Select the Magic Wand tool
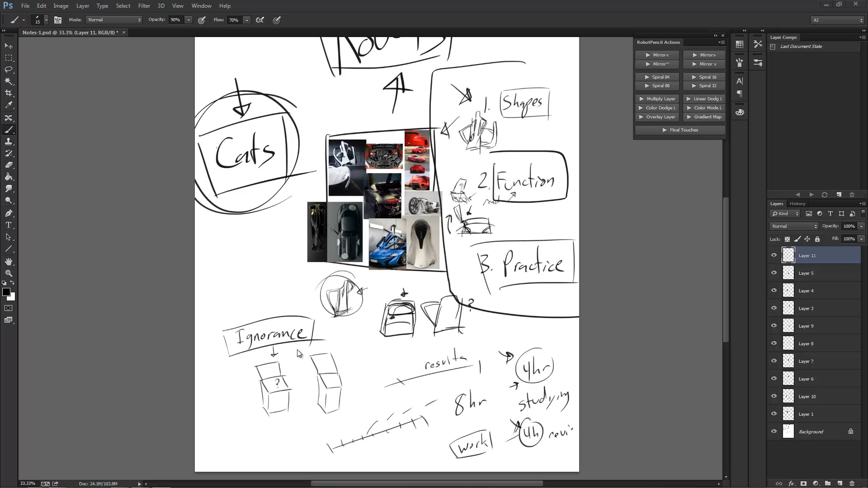The width and height of the screenshot is (868, 488). (x=9, y=81)
